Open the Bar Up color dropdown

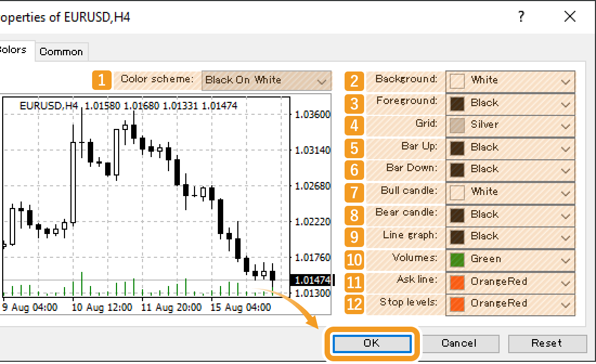pyautogui.click(x=509, y=147)
